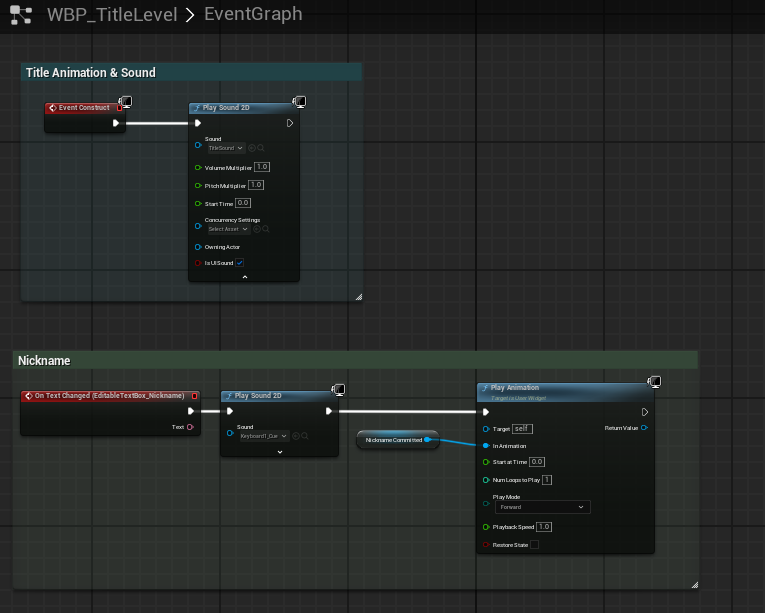The height and width of the screenshot is (613, 765).
Task: Click the exec output pin of the TitleSound Play Sound 2D node
Action: (290, 123)
